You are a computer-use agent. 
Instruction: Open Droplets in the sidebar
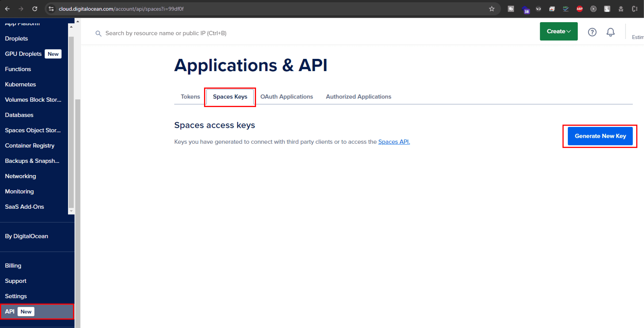tap(16, 38)
